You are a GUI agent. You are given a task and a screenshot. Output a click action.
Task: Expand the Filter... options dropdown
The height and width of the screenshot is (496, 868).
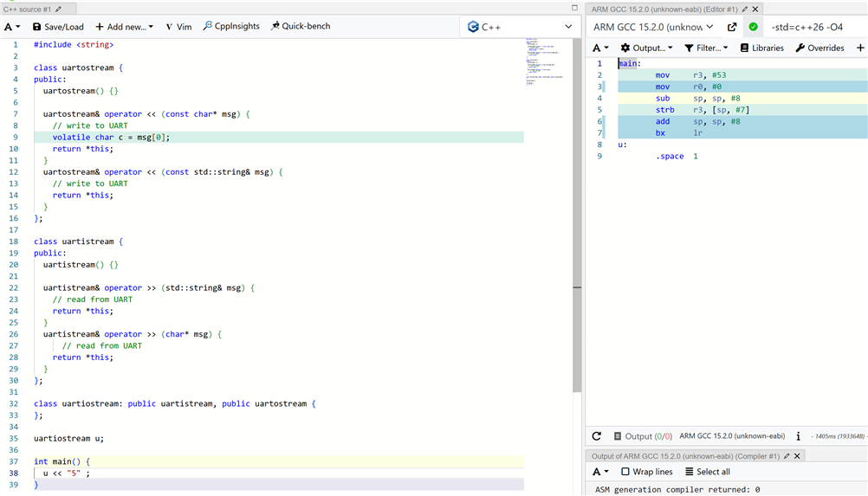click(x=706, y=48)
